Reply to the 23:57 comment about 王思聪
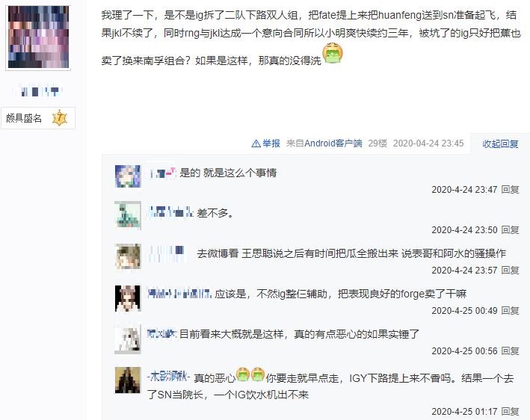This screenshot has height=420, width=530. click(510, 270)
